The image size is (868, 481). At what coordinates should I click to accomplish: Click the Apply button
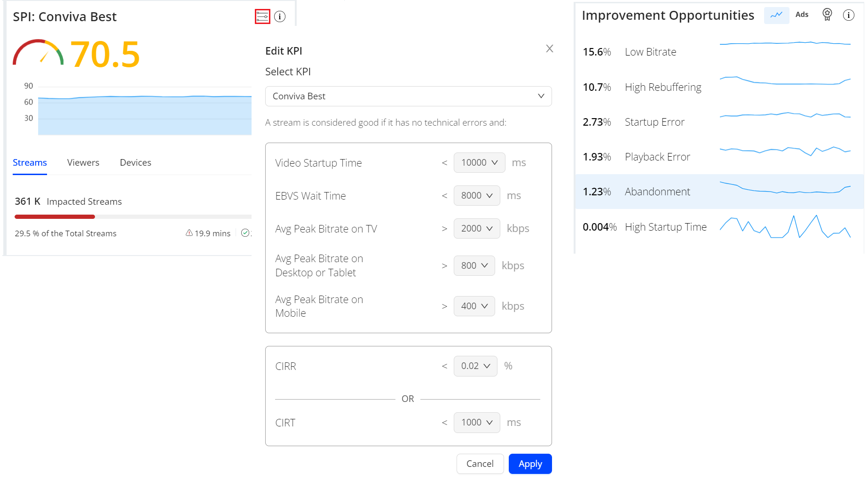(x=530, y=464)
